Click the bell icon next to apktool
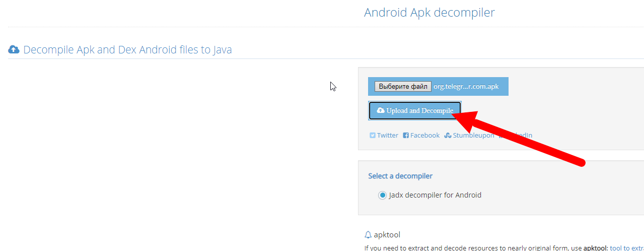This screenshot has width=644, height=251. (368, 235)
